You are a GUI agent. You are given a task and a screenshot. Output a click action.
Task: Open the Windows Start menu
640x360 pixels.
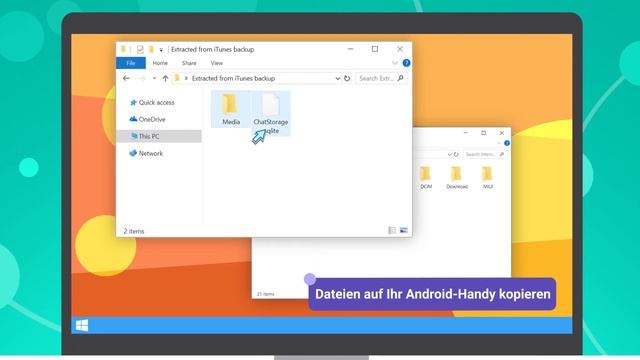tap(82, 325)
